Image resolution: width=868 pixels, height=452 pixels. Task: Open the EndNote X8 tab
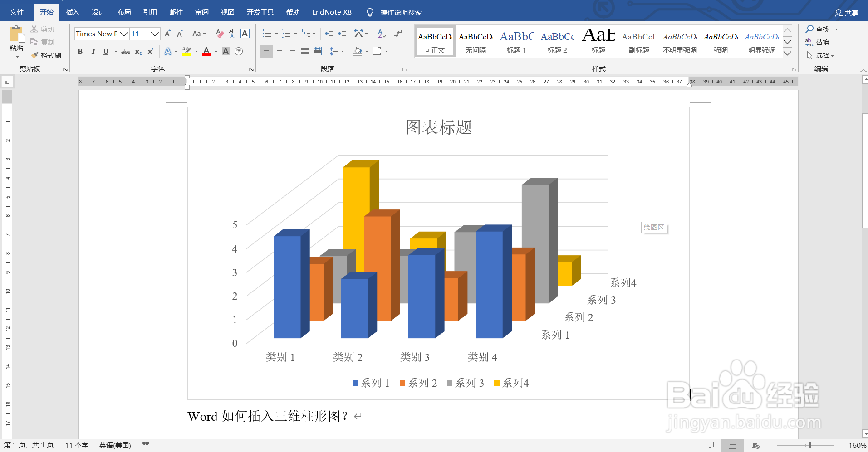tap(332, 12)
